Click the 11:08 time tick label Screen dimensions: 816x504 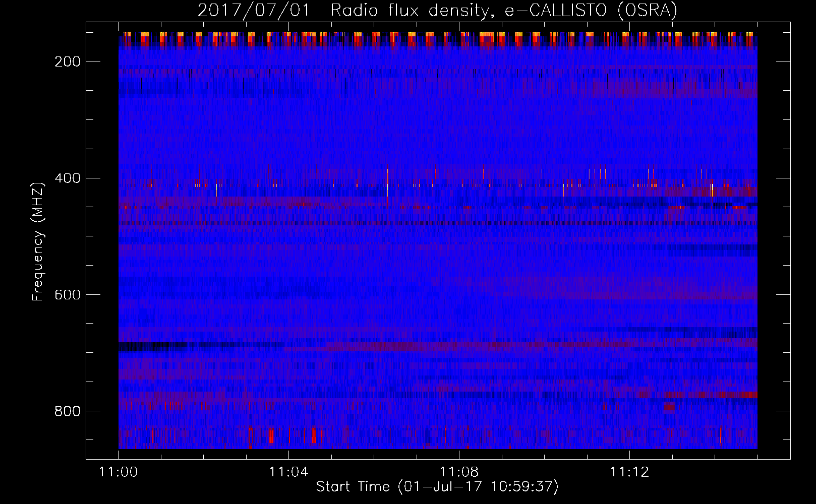[x=459, y=472]
